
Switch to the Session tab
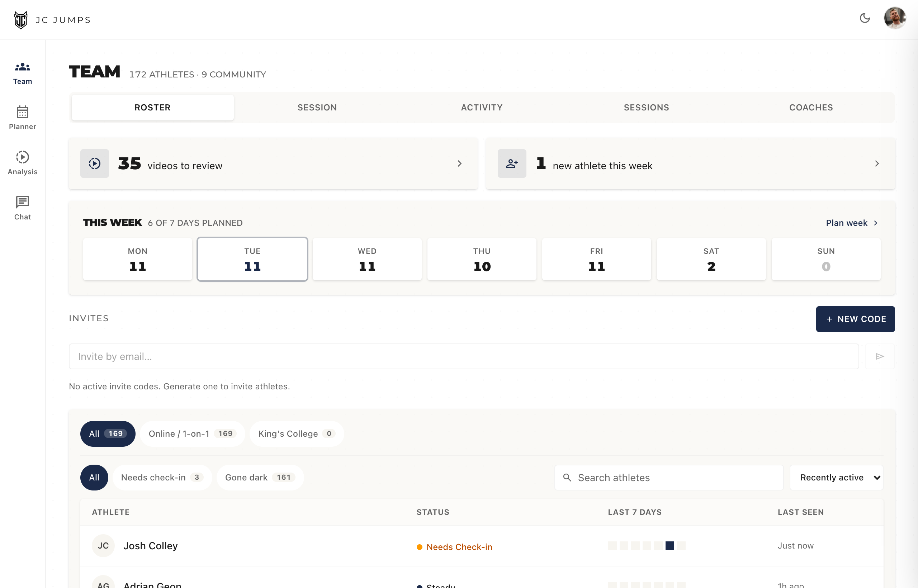(x=317, y=107)
